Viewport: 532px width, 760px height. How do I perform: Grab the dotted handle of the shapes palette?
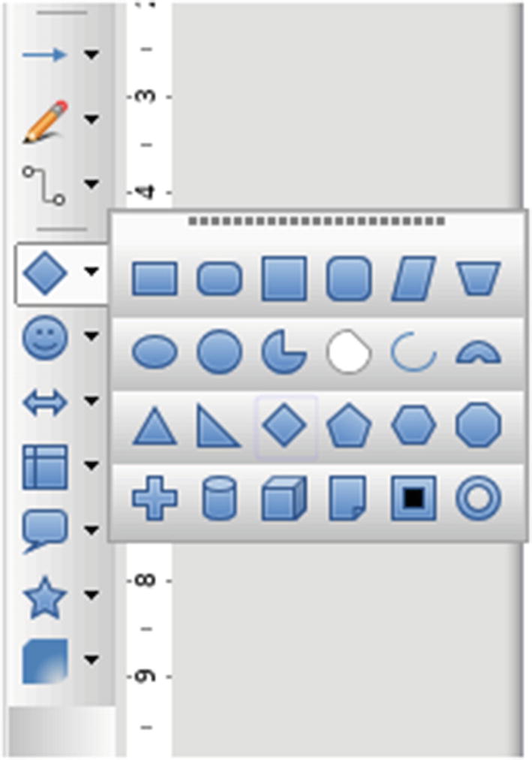[317, 222]
